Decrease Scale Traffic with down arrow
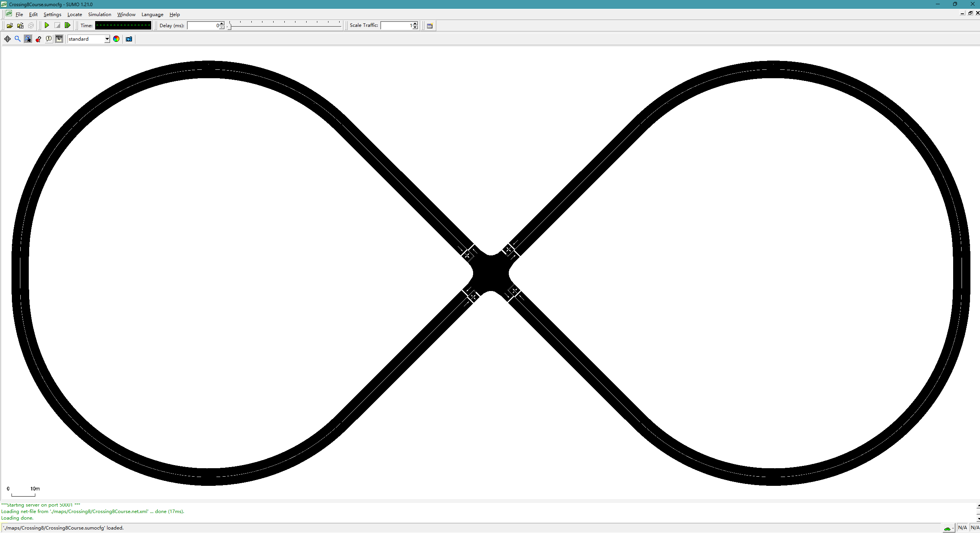This screenshot has width=980, height=533. coord(415,27)
